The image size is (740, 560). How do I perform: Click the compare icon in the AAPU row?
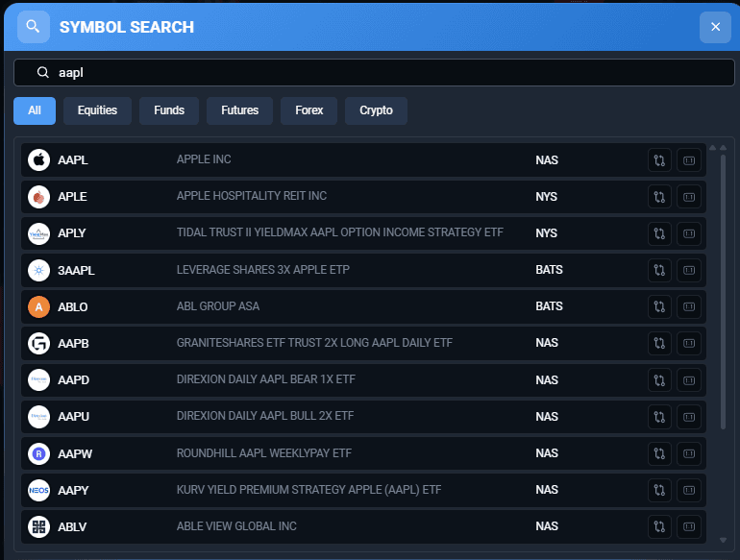tap(659, 417)
